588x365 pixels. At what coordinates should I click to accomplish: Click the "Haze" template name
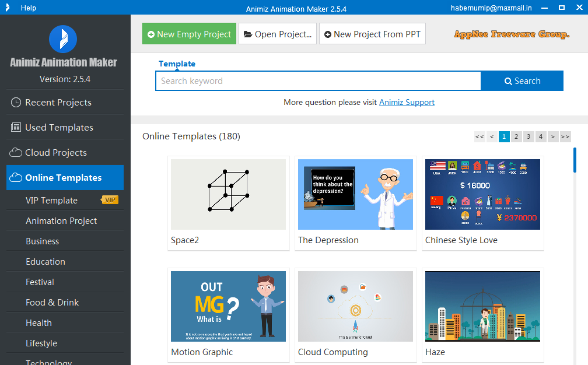click(435, 352)
